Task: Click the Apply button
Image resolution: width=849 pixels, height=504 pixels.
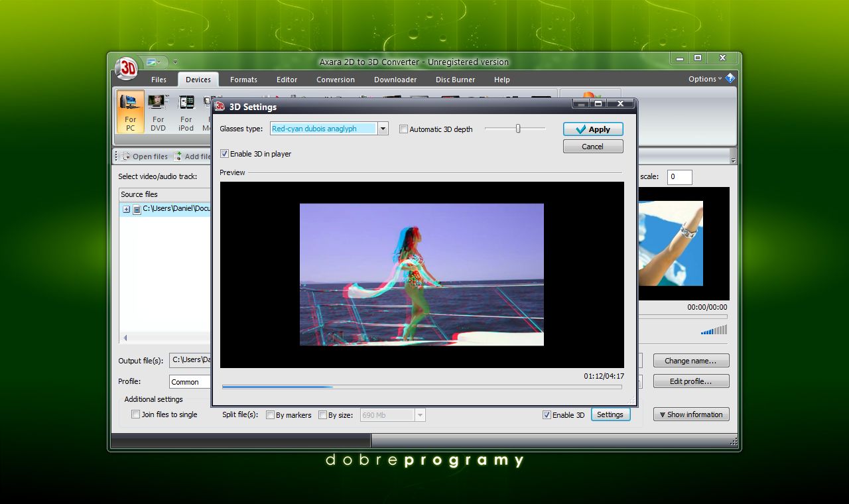Action: (593, 129)
